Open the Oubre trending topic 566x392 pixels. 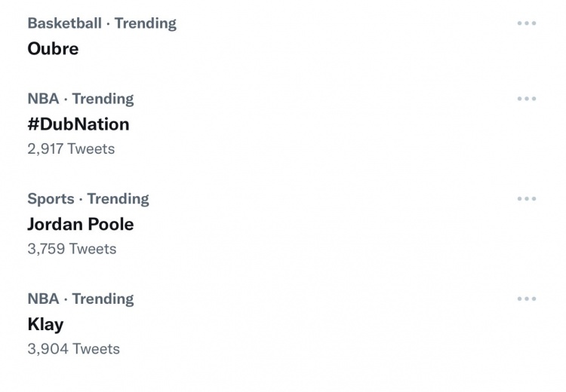coord(53,49)
